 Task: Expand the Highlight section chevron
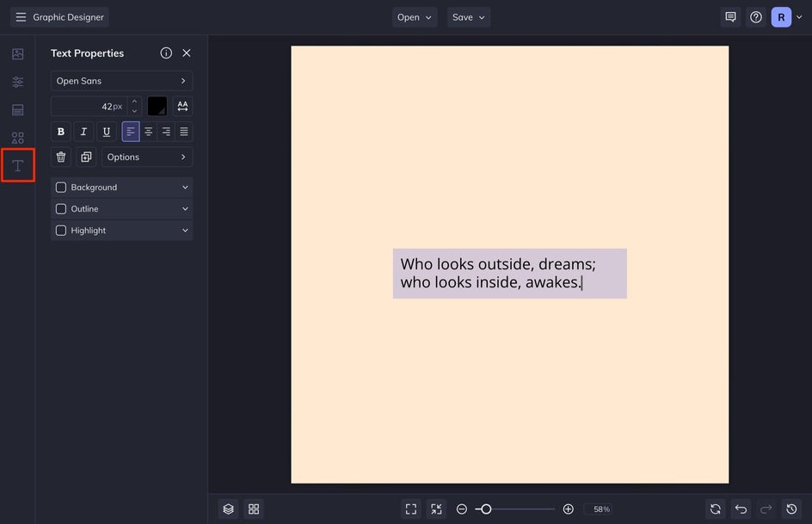[x=185, y=231]
